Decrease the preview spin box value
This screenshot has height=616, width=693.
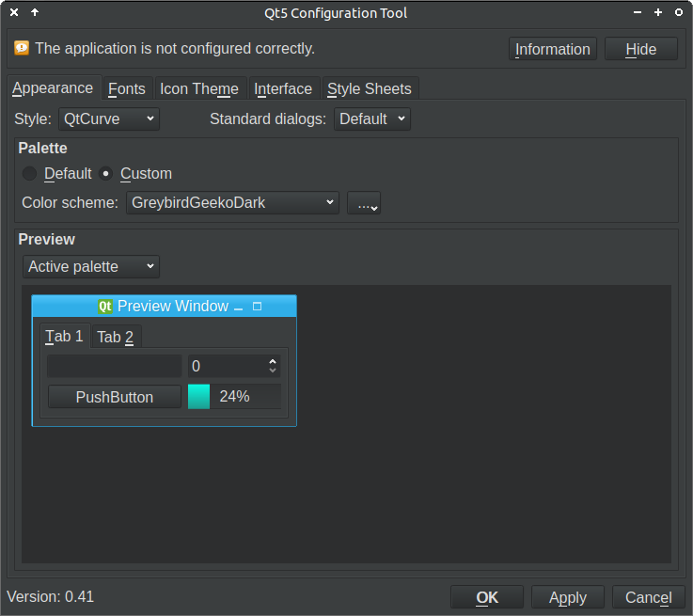tap(273, 371)
